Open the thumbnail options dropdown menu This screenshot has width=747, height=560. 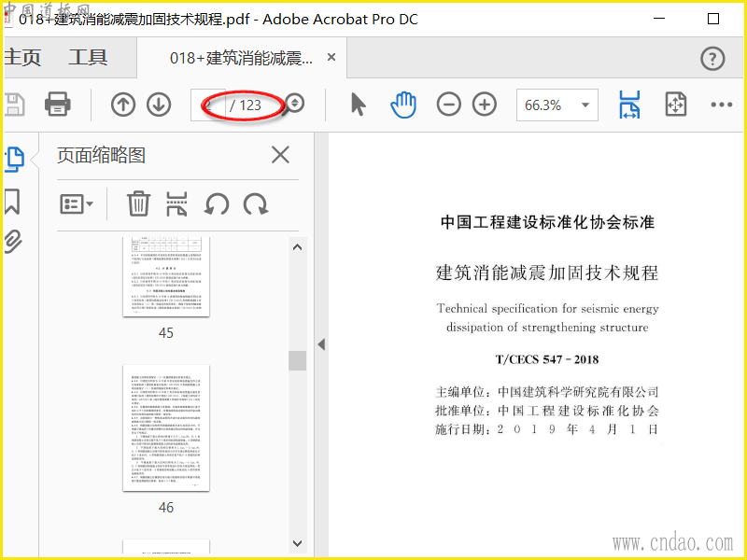[x=77, y=204]
